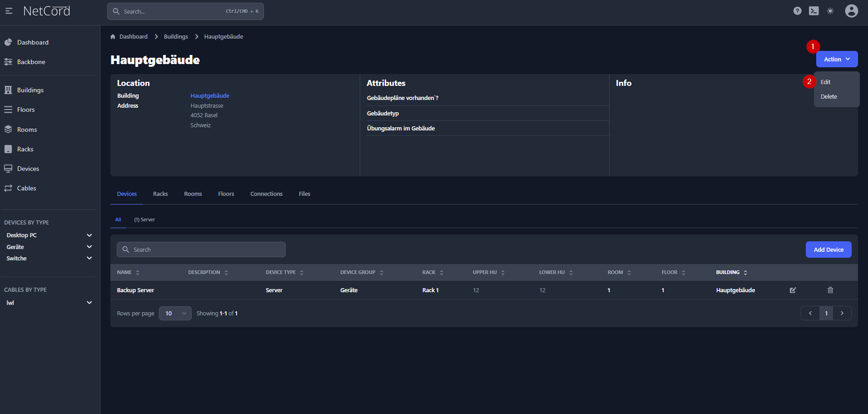Click the Buildings sidebar icon
The height and width of the screenshot is (414, 868).
coord(8,90)
